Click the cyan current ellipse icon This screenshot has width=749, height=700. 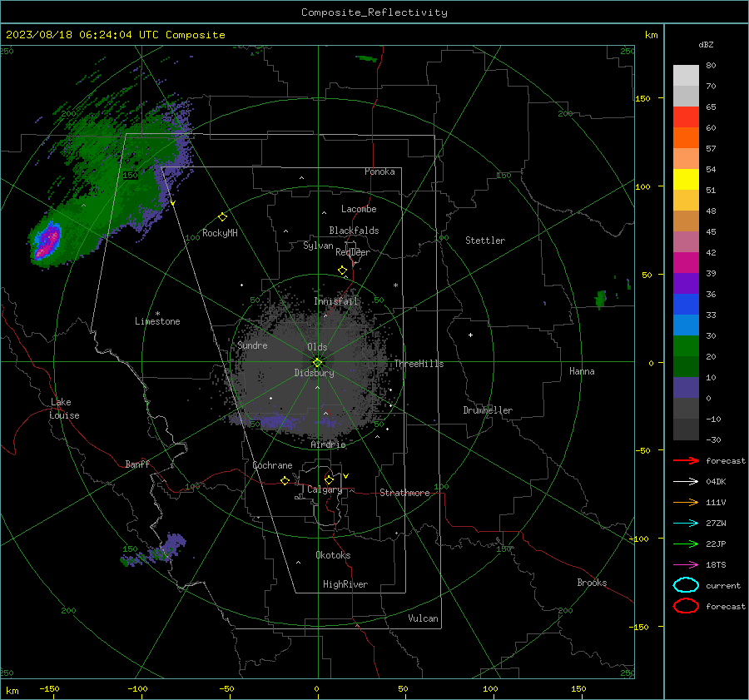686,585
